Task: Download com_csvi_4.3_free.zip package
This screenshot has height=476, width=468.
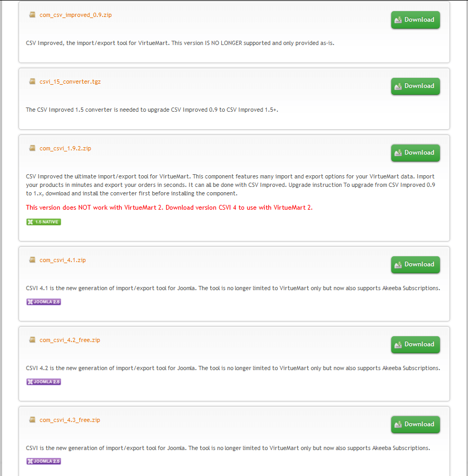Action: (x=415, y=424)
